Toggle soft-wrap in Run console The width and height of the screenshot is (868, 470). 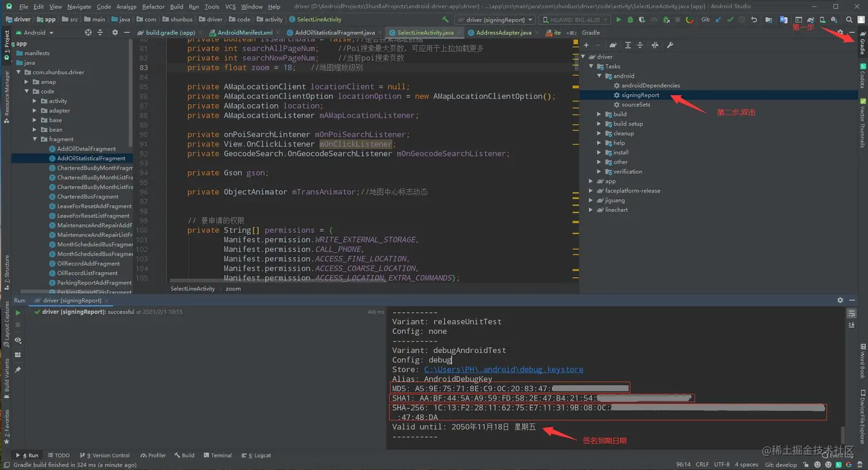[x=852, y=313]
